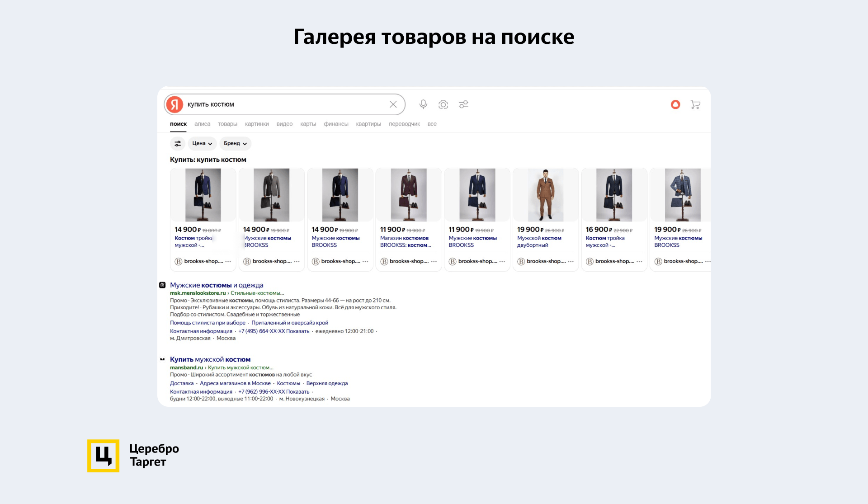Open the все tab in navigation

tap(432, 124)
